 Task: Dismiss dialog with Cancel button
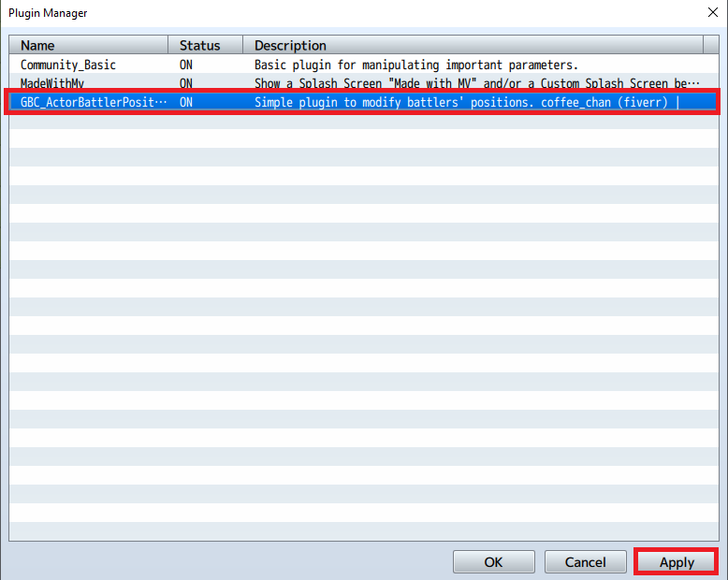(585, 562)
